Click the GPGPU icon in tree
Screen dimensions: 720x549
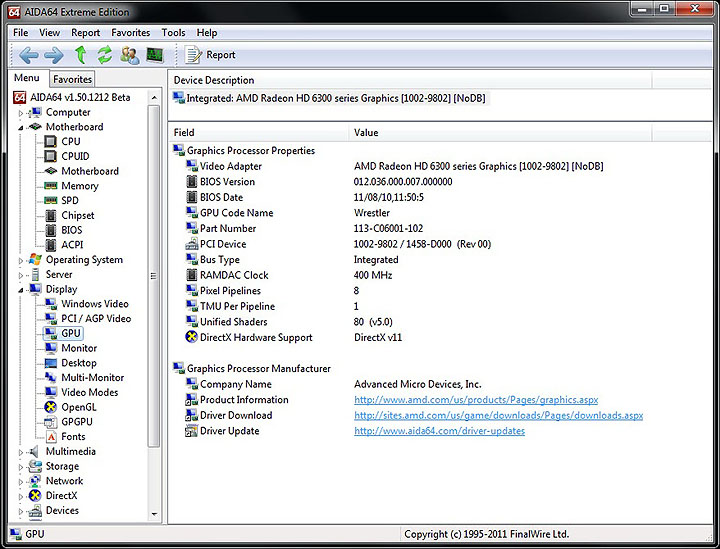[x=51, y=422]
